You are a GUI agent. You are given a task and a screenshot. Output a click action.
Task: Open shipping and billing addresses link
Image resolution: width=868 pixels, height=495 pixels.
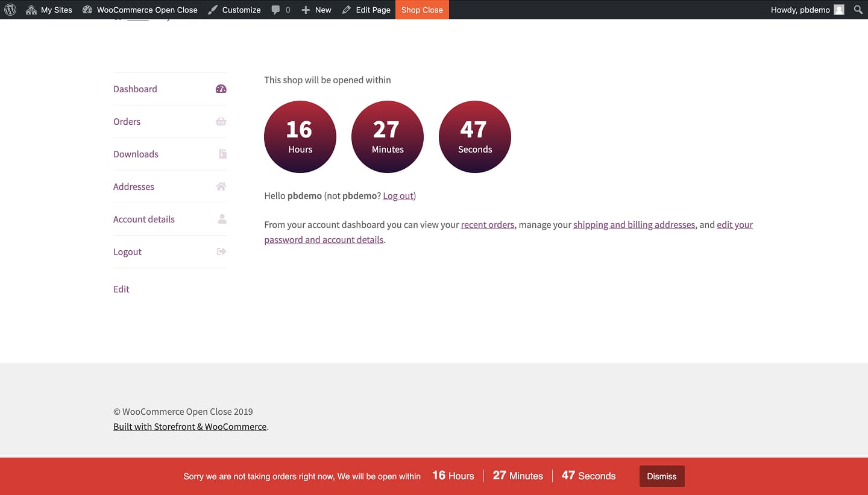[634, 224]
